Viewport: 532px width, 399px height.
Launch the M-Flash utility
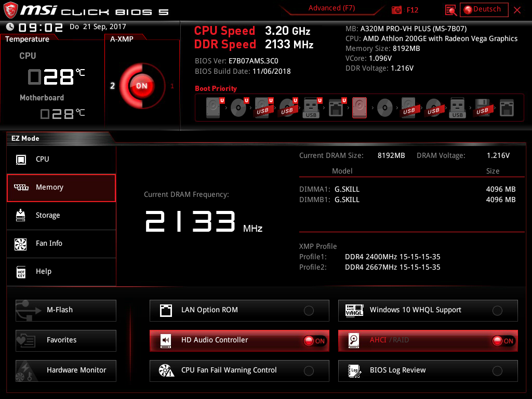click(x=66, y=311)
